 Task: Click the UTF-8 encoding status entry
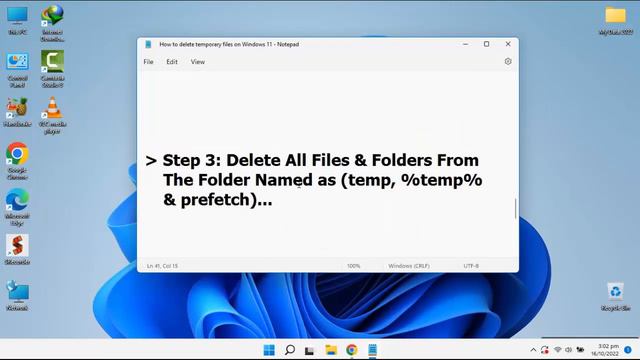[x=471, y=266]
